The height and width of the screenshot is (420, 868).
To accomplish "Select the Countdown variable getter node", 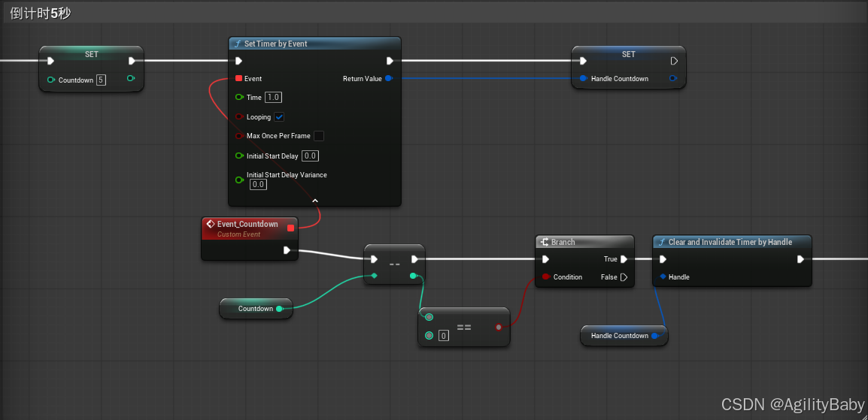I will [x=256, y=308].
